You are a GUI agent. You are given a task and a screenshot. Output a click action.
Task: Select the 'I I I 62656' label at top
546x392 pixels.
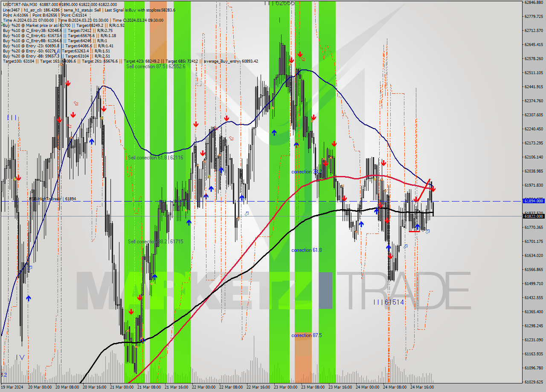click(x=279, y=3)
